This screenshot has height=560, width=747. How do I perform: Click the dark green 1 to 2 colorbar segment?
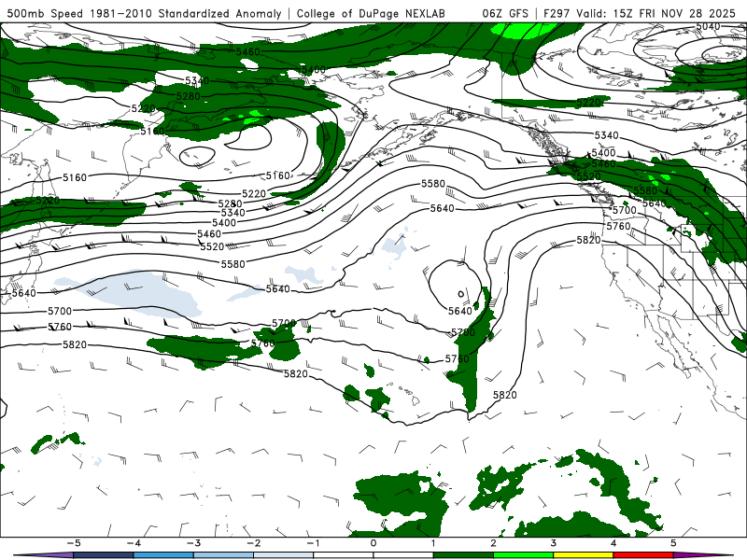tap(463, 555)
